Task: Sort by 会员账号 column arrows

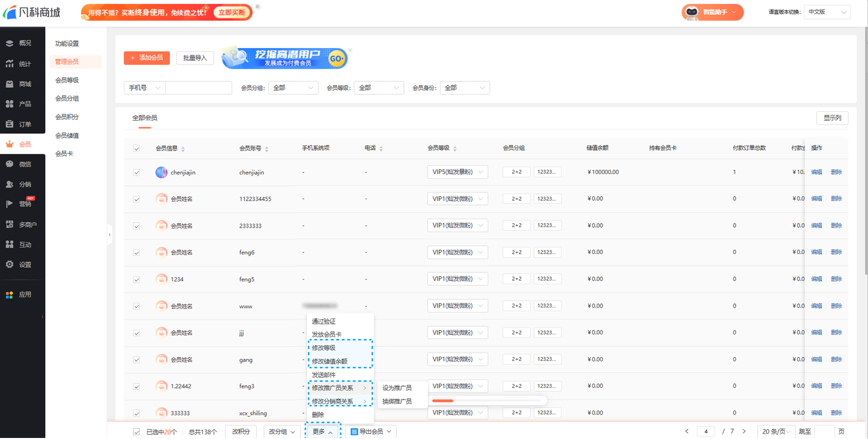Action: 267,149
